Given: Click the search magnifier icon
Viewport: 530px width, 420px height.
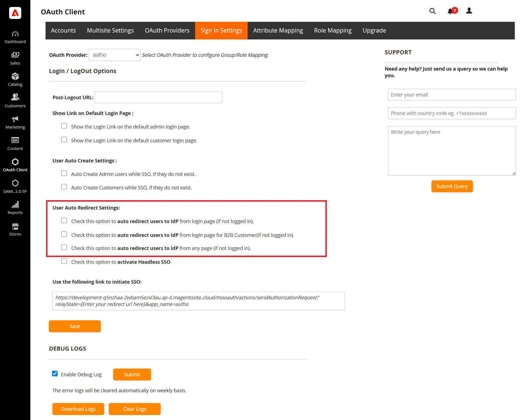Looking at the screenshot, I should point(432,11).
